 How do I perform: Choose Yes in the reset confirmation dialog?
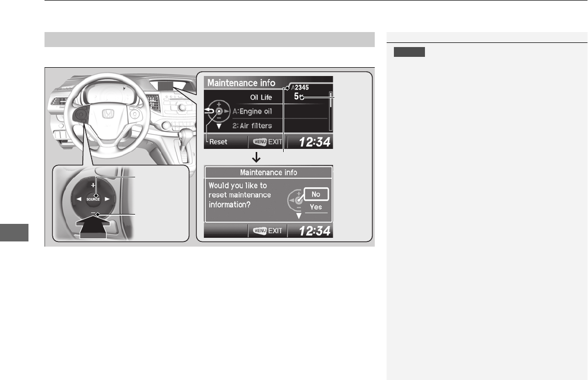pos(316,207)
